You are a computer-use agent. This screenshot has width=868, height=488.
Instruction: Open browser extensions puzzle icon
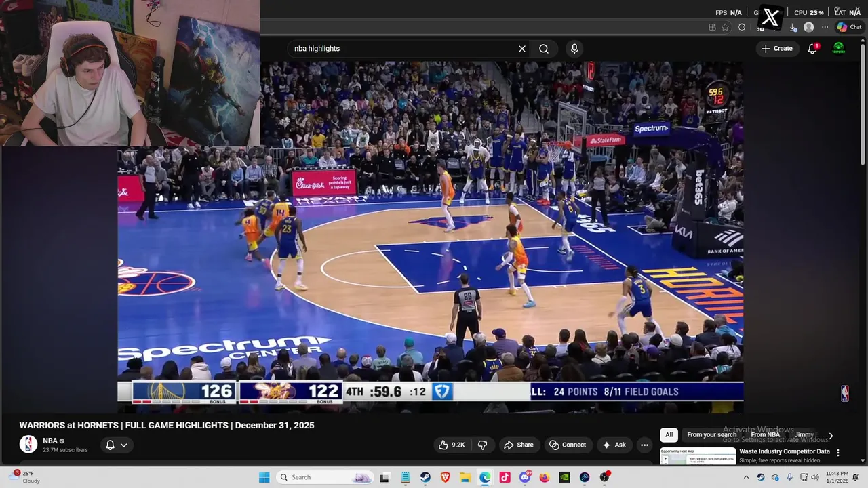(741, 27)
